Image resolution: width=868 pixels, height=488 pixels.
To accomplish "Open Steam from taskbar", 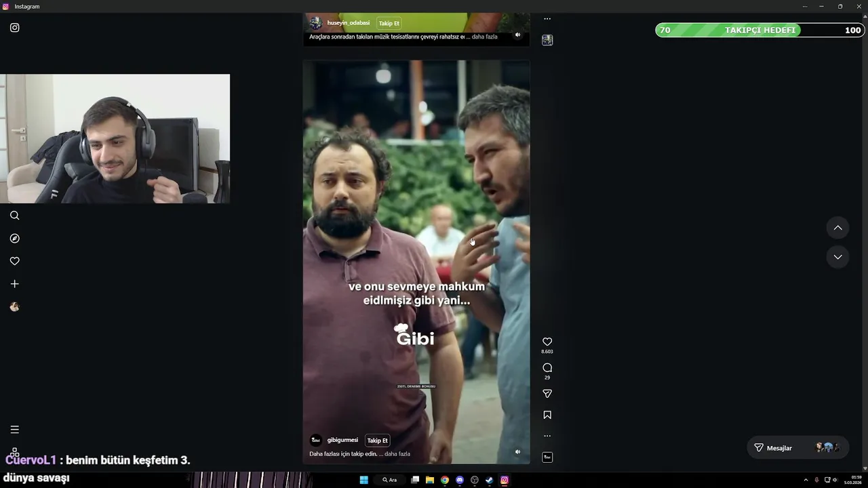I will [x=490, y=480].
